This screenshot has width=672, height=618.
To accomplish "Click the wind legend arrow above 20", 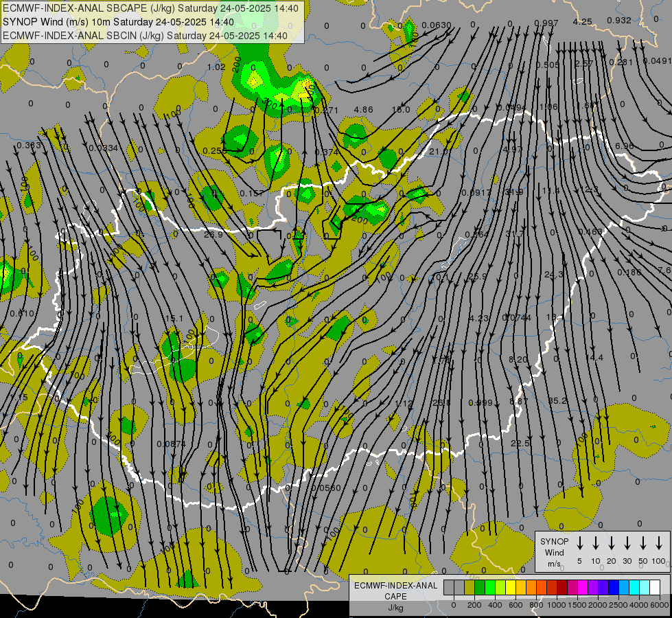I will [611, 543].
